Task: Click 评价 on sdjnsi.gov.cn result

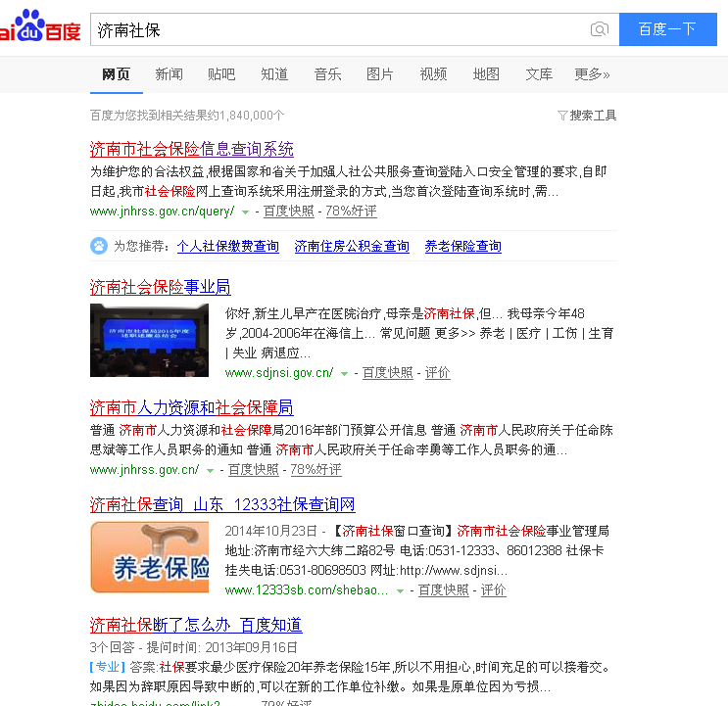Action: [x=437, y=372]
